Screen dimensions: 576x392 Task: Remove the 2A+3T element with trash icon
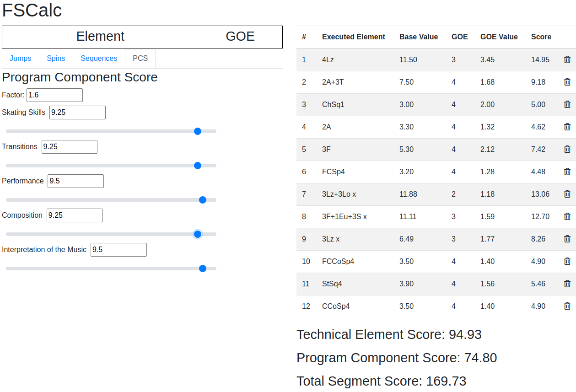tap(567, 82)
